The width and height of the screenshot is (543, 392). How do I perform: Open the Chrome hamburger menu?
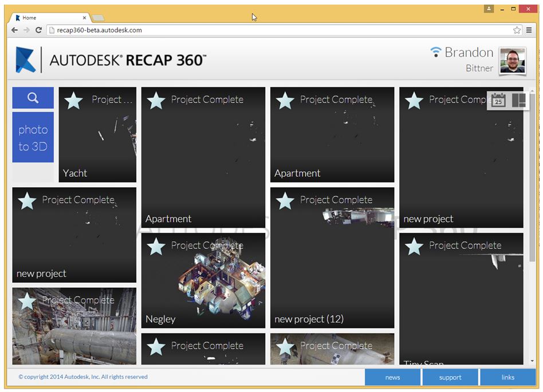coord(529,30)
